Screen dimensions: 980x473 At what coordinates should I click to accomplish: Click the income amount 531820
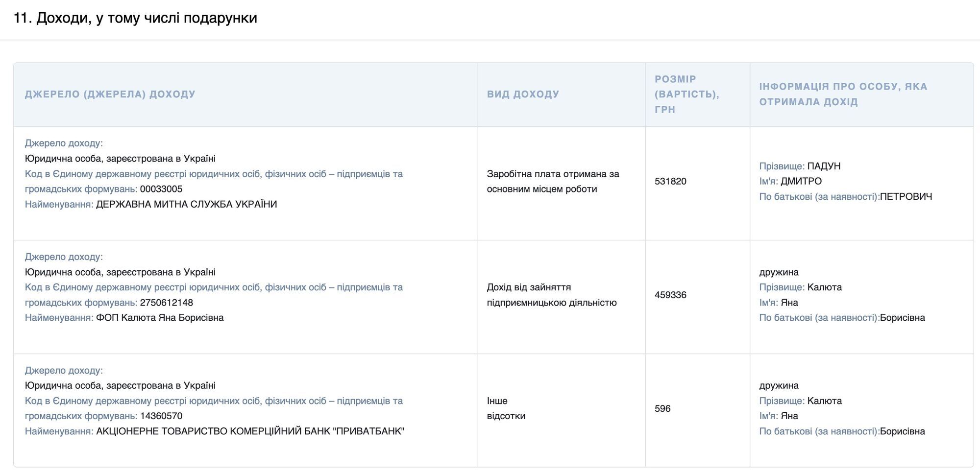coord(670,181)
